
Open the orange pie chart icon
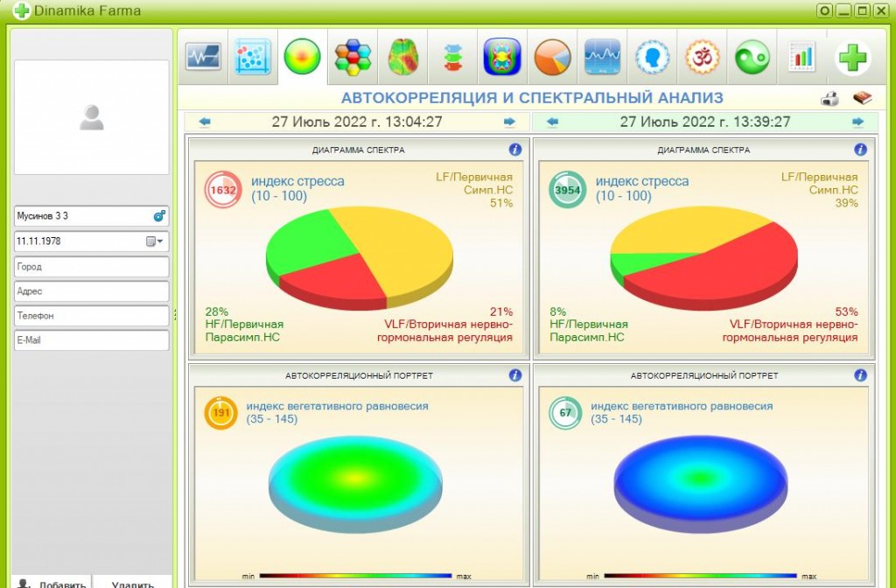[x=552, y=57]
